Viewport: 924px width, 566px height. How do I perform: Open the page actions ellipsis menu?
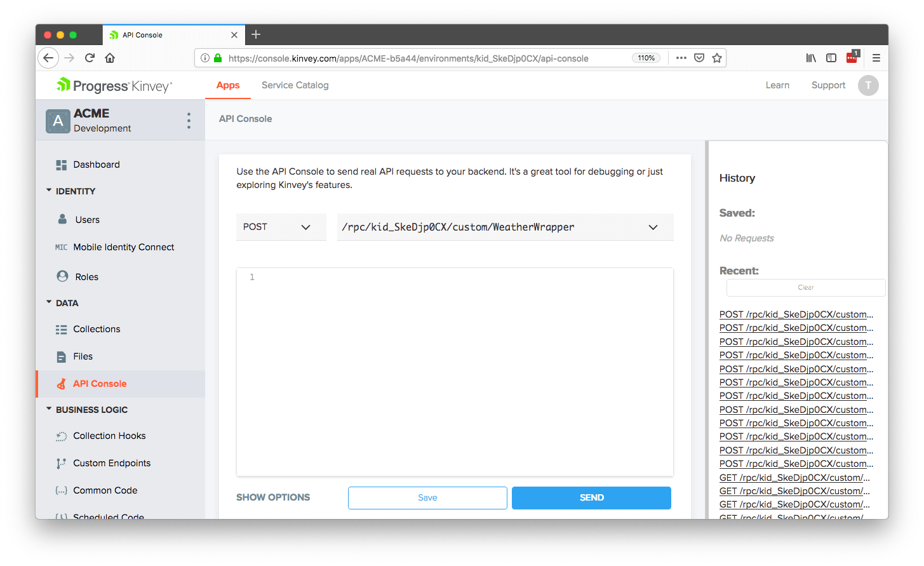pyautogui.click(x=681, y=58)
